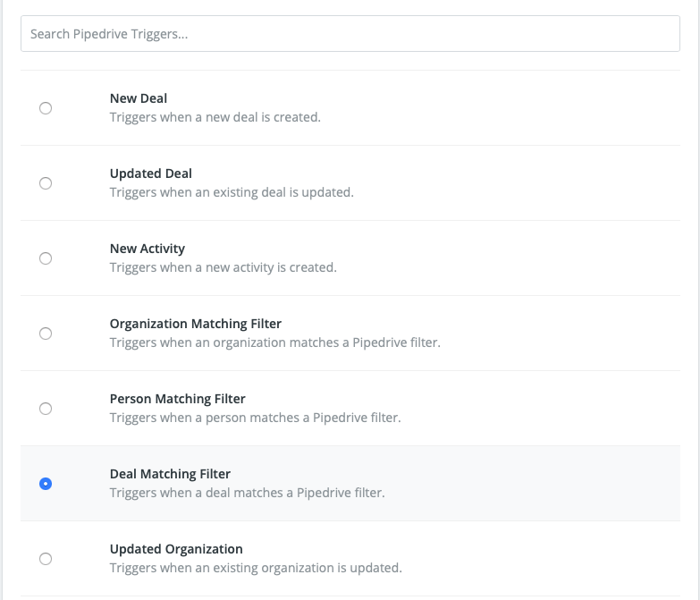The height and width of the screenshot is (600, 700).
Task: Click Deal Matching Filter title text
Action: click(170, 474)
